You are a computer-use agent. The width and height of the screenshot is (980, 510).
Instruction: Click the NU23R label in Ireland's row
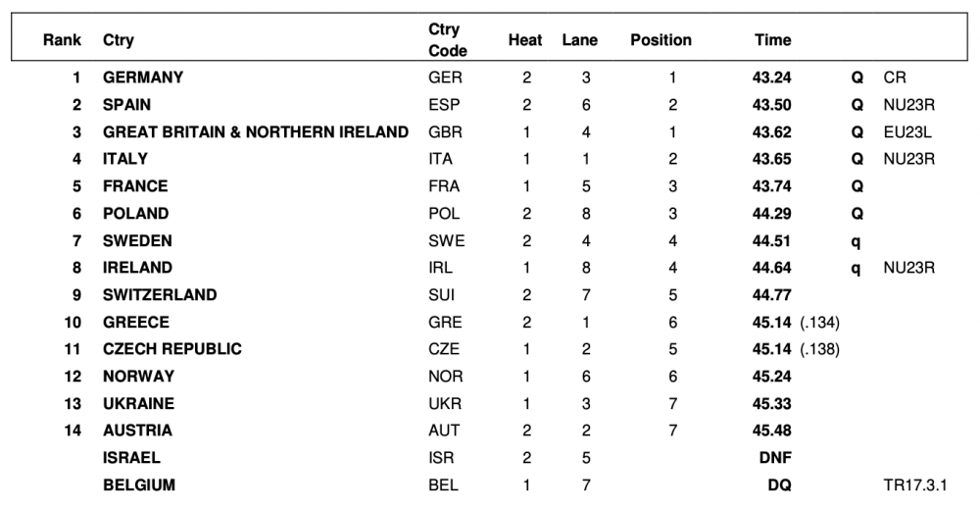[x=908, y=268]
